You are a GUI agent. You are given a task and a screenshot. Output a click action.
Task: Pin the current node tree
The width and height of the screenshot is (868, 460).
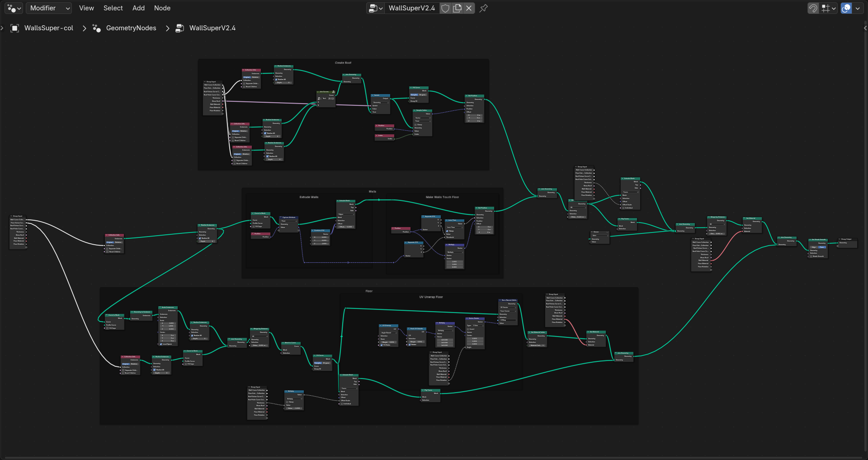tap(483, 8)
